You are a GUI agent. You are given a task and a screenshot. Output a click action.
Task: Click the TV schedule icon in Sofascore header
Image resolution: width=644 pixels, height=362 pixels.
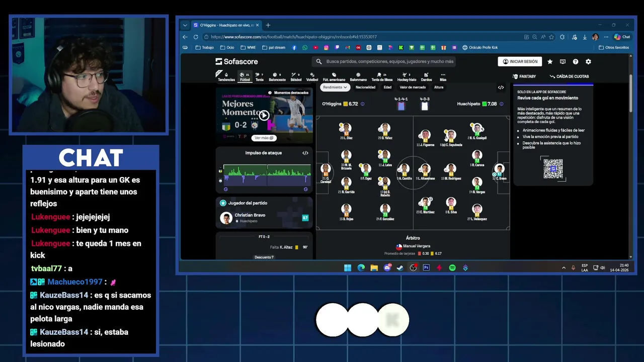coord(562,61)
